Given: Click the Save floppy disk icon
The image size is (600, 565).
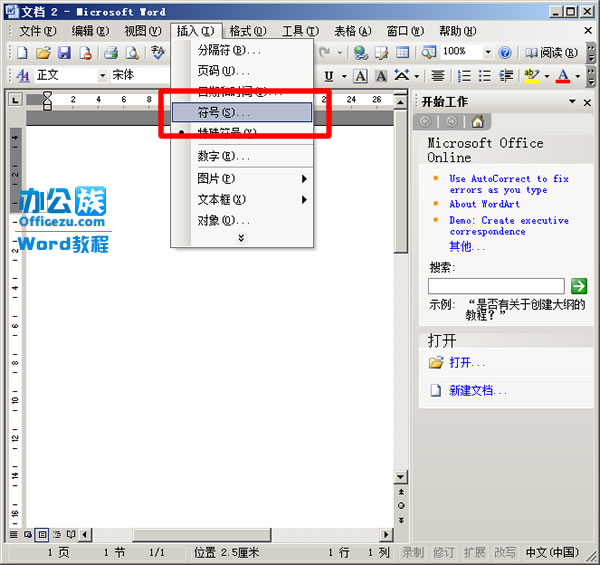Looking at the screenshot, I should [64, 52].
